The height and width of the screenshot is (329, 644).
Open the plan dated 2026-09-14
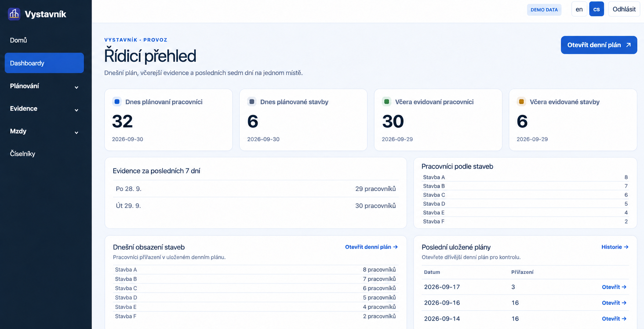tap(614, 319)
